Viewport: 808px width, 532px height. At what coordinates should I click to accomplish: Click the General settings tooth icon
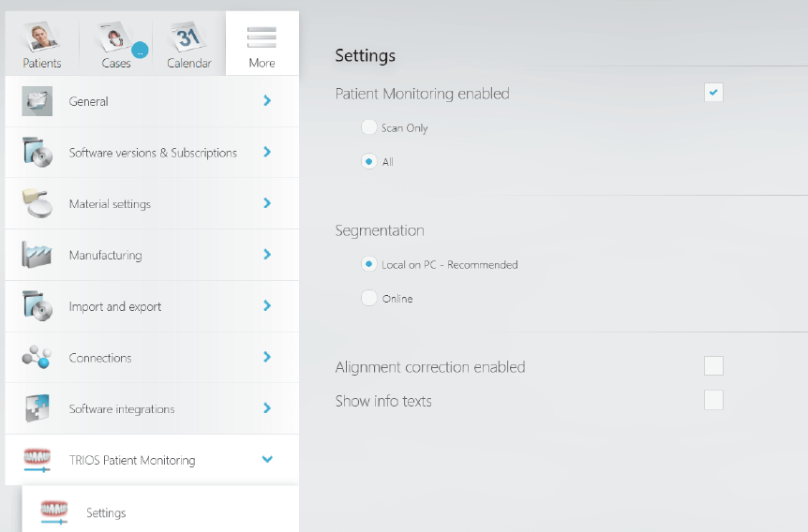[x=37, y=101]
